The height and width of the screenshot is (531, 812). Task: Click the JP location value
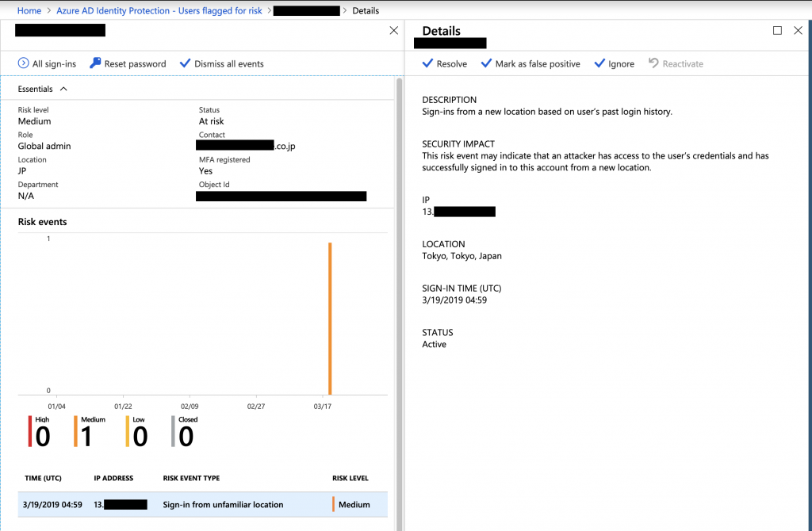pyautogui.click(x=22, y=170)
